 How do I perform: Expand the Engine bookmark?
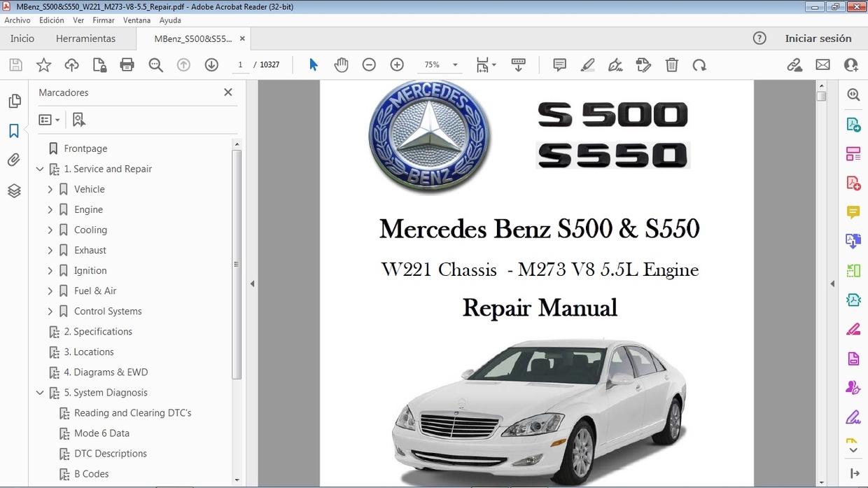[x=50, y=209]
